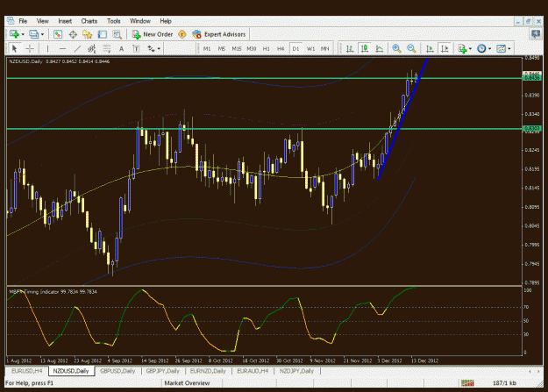Open the Help menu

[x=166, y=21]
